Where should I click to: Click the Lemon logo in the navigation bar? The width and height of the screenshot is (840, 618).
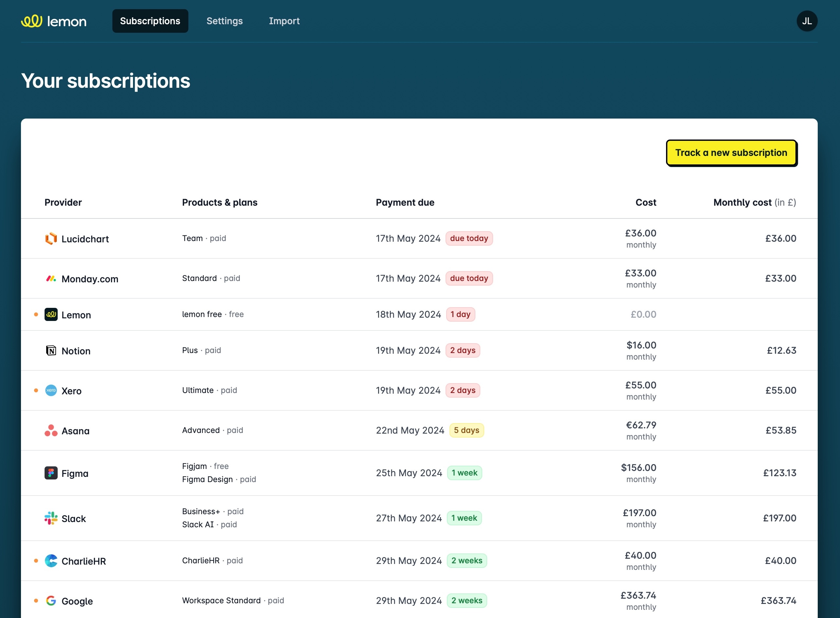pos(53,21)
